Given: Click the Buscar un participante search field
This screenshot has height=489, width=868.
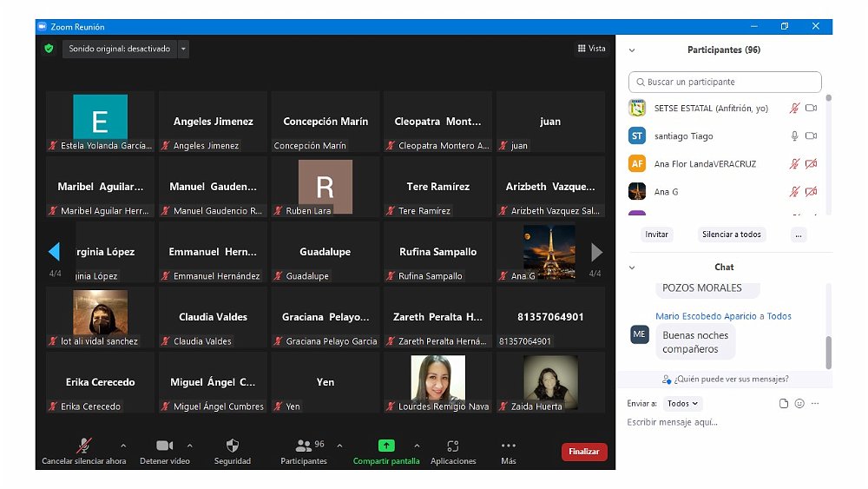Looking at the screenshot, I should 725,82.
